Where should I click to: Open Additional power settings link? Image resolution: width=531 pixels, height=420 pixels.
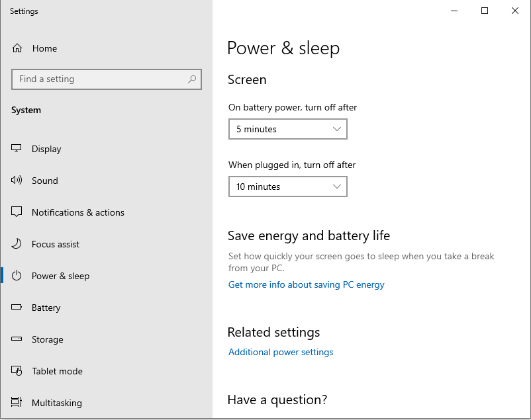click(281, 352)
